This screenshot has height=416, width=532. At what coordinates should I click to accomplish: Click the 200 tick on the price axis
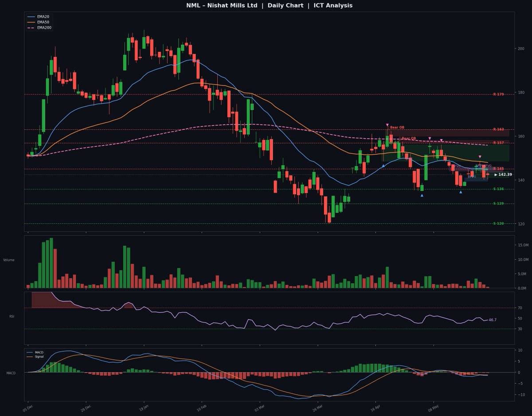pos(521,49)
